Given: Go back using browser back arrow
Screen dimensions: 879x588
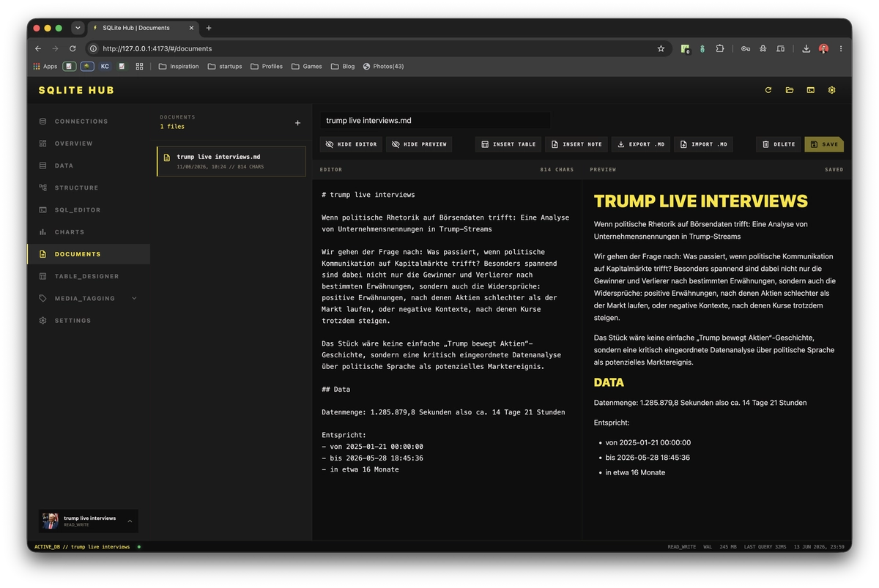Looking at the screenshot, I should 38,48.
